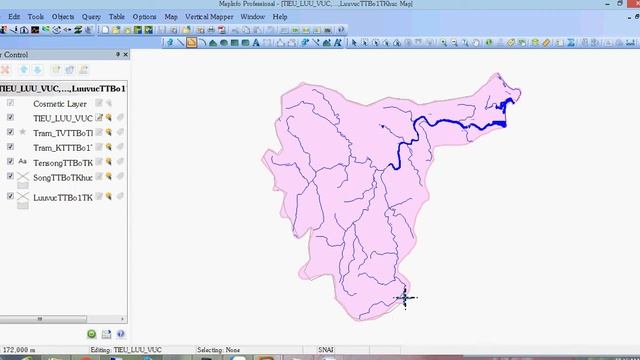Click help icon at Layer Control bottom
Screen dimensions: 640x360
coord(120,334)
